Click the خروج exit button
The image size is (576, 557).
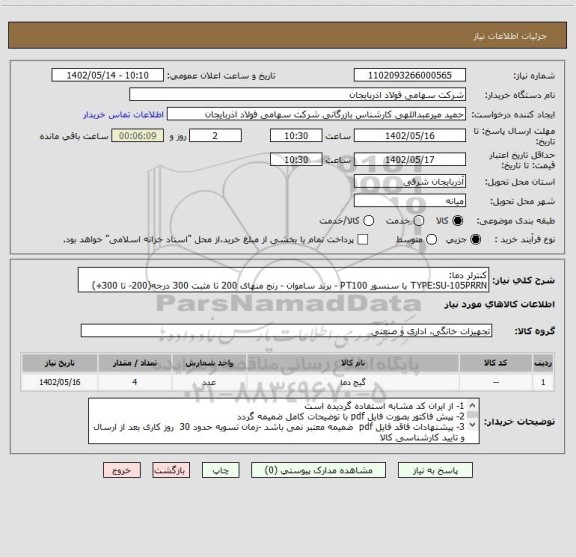pos(122,470)
